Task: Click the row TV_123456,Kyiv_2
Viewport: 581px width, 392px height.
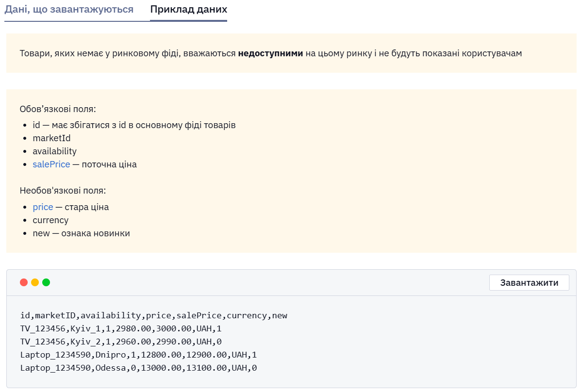Action: (x=121, y=342)
